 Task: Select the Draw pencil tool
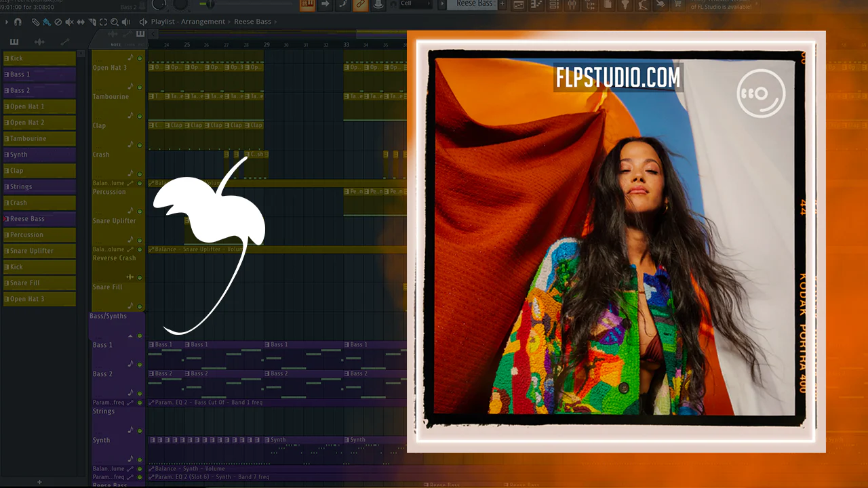tap(35, 22)
